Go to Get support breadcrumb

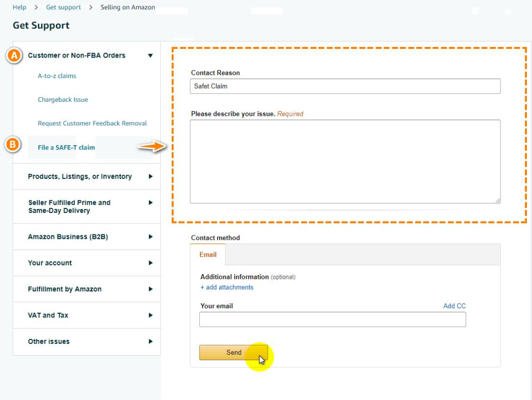point(64,8)
